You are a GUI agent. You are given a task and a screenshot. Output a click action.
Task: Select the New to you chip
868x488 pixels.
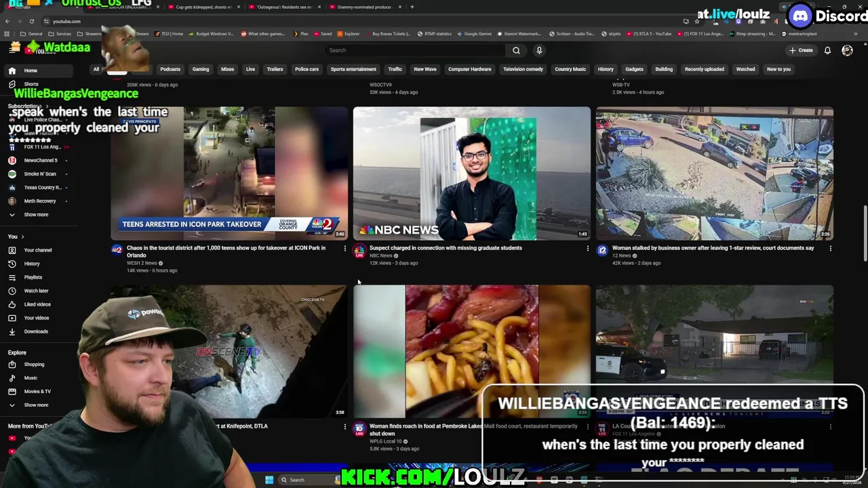pyautogui.click(x=778, y=69)
